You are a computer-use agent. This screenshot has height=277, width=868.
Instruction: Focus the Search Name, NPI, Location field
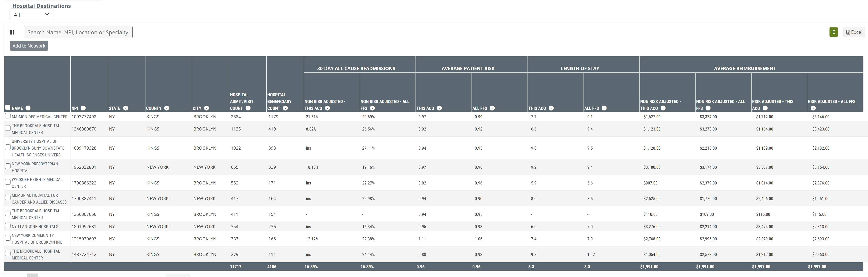[x=78, y=32]
